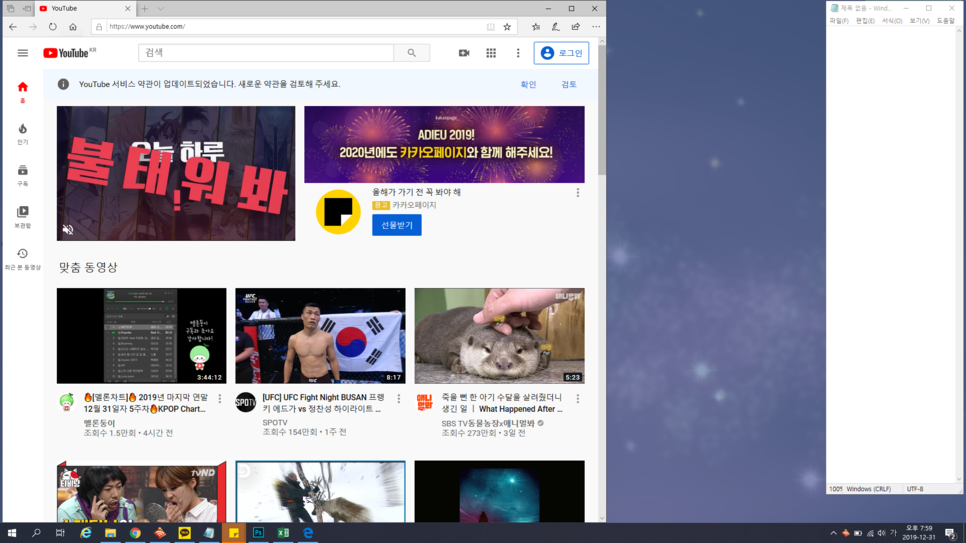966x543 pixels.
Task: Open the video camera upload icon
Action: (464, 53)
